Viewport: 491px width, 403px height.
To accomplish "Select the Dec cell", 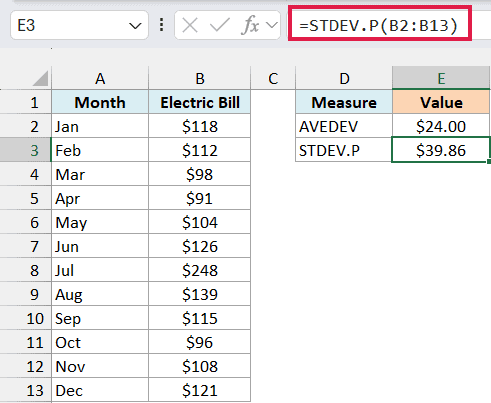I will pos(100,390).
